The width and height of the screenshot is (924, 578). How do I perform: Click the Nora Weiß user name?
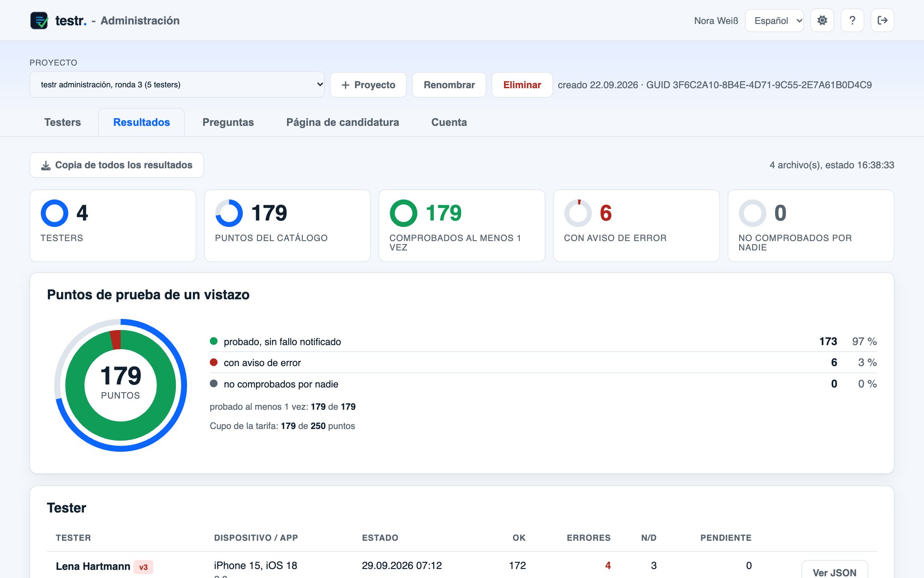[716, 21]
